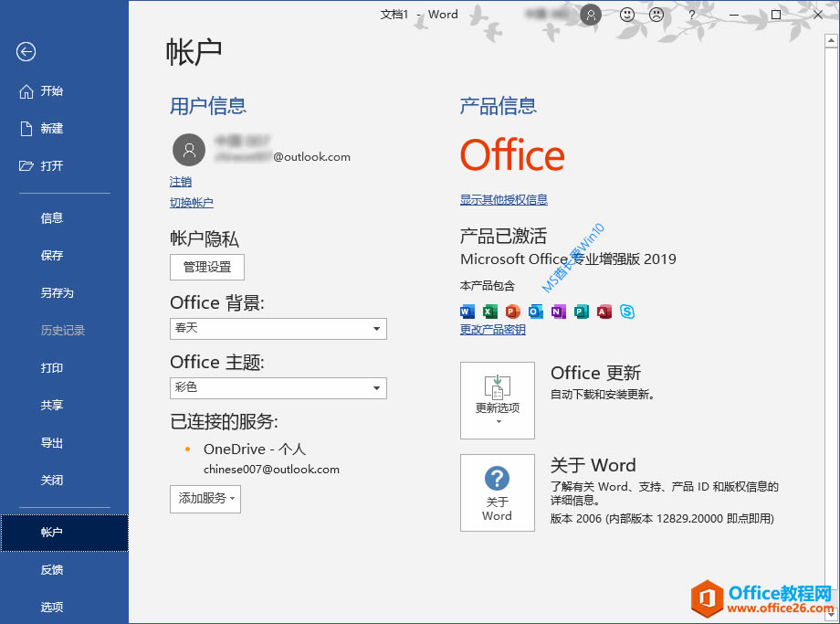The image size is (840, 624).
Task: Click the 版本 2006 version text
Action: pos(662,519)
